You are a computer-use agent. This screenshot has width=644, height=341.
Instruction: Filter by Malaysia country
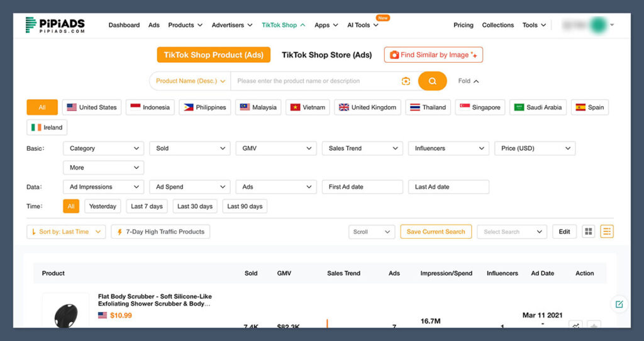pos(258,107)
